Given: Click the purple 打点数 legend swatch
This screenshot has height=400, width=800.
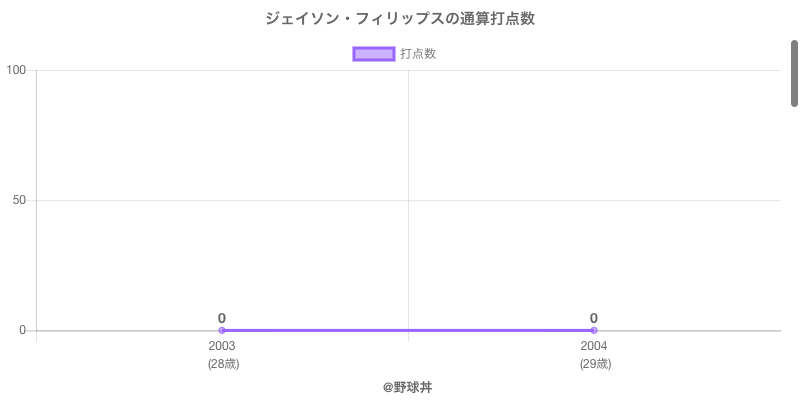Looking at the screenshot, I should pyautogui.click(x=374, y=54).
